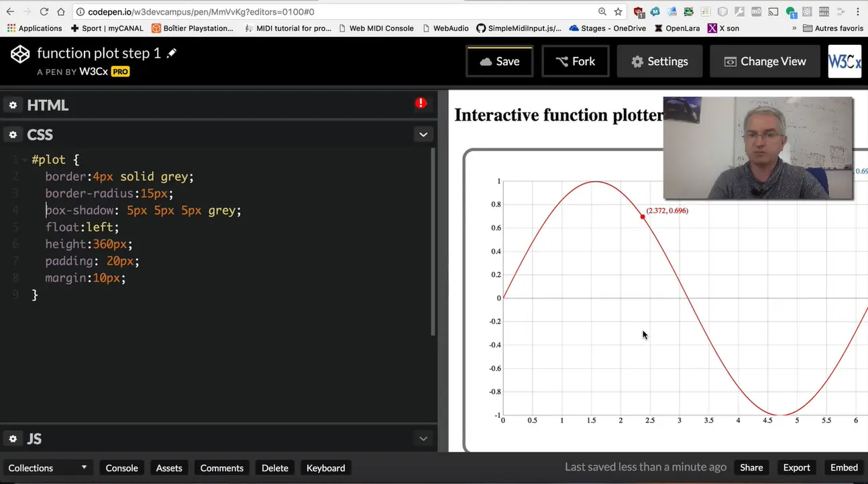Click the zoom magnifier in address bar
Image resolution: width=868 pixels, height=484 pixels.
coord(602,11)
